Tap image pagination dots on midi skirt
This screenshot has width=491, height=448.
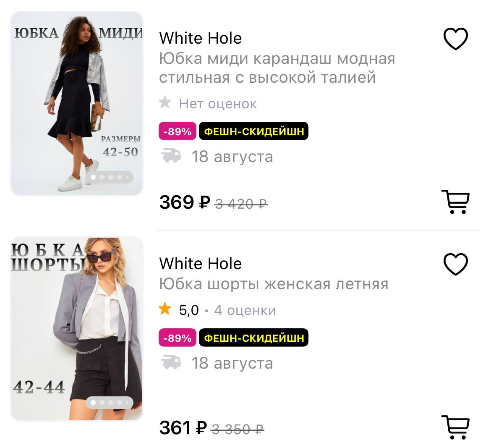[110, 178]
